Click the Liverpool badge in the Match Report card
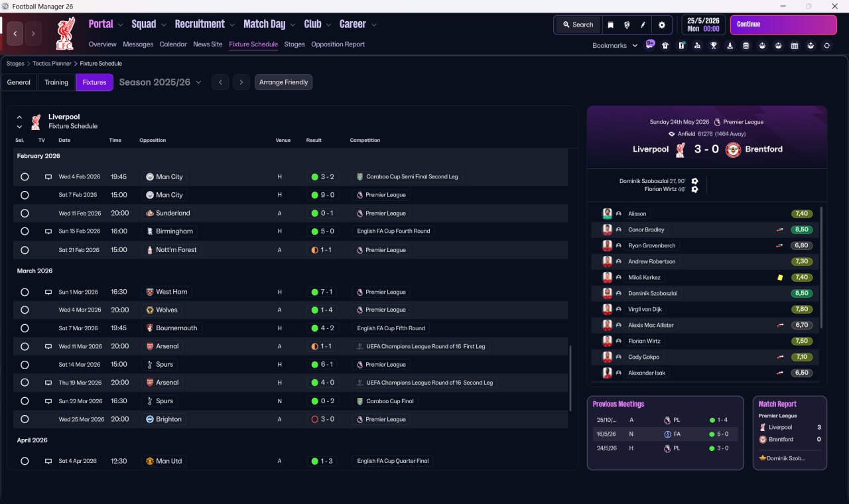849x504 pixels. (763, 427)
